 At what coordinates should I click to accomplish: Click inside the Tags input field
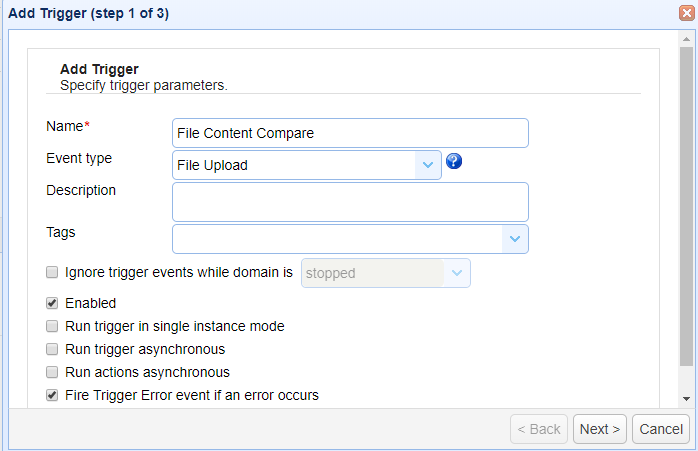[x=337, y=239]
